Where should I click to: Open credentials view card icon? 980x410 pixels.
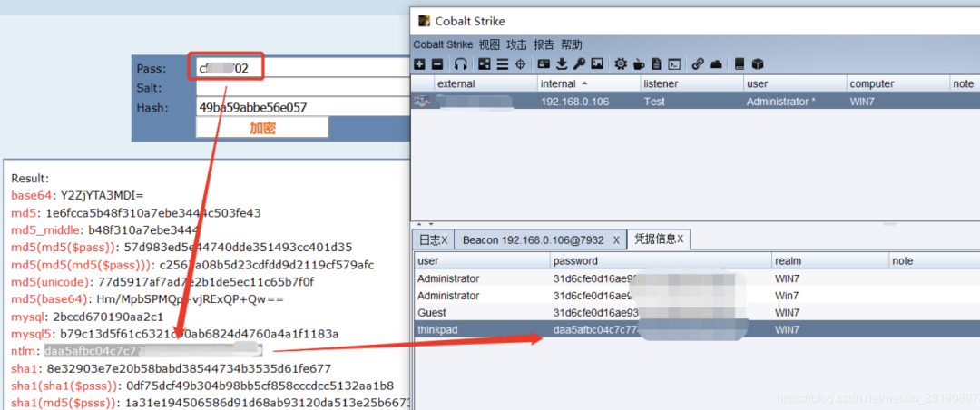tap(544, 63)
